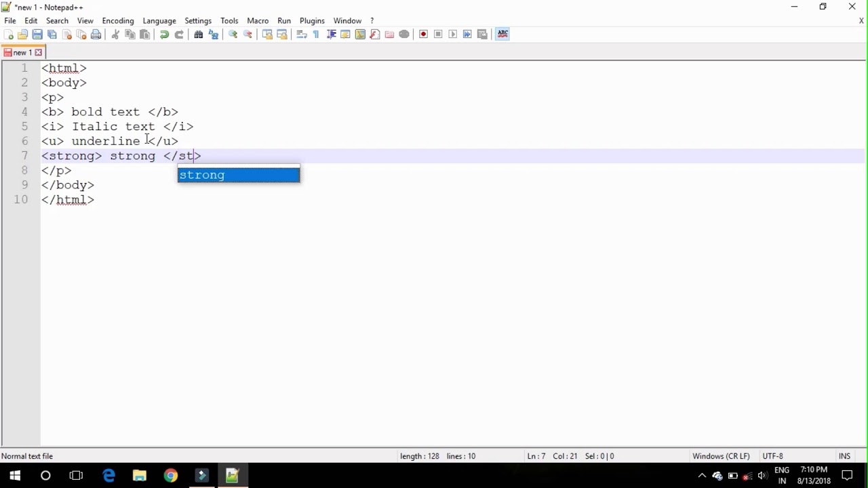
Task: Create a new file with New icon
Action: 9,35
